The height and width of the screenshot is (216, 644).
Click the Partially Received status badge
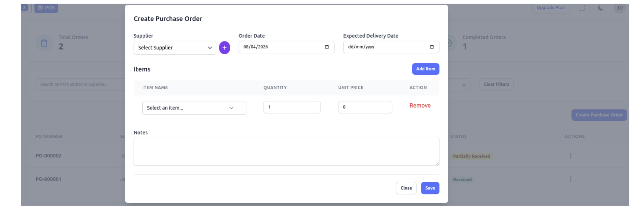pyautogui.click(x=472, y=156)
